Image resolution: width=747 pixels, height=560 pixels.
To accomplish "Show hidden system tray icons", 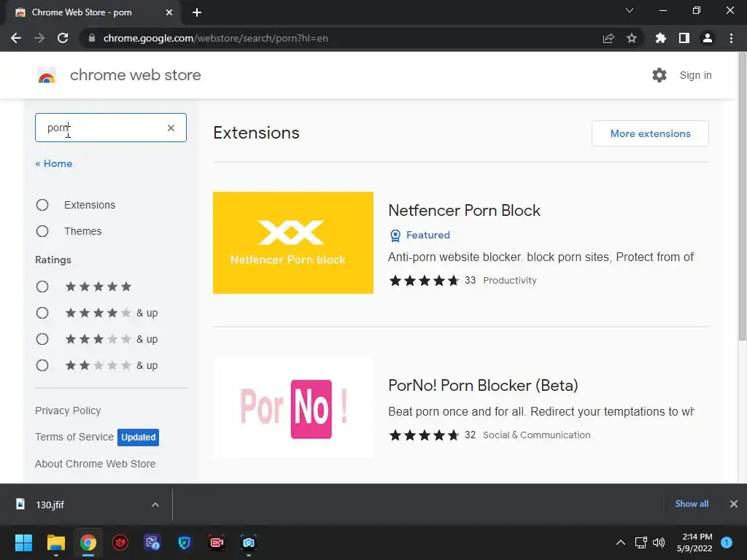I will click(x=620, y=542).
